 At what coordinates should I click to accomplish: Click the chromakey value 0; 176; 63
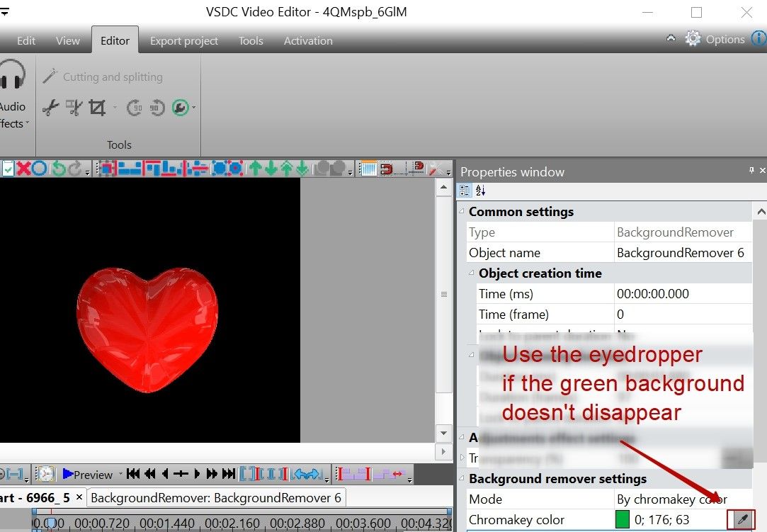[x=661, y=519]
